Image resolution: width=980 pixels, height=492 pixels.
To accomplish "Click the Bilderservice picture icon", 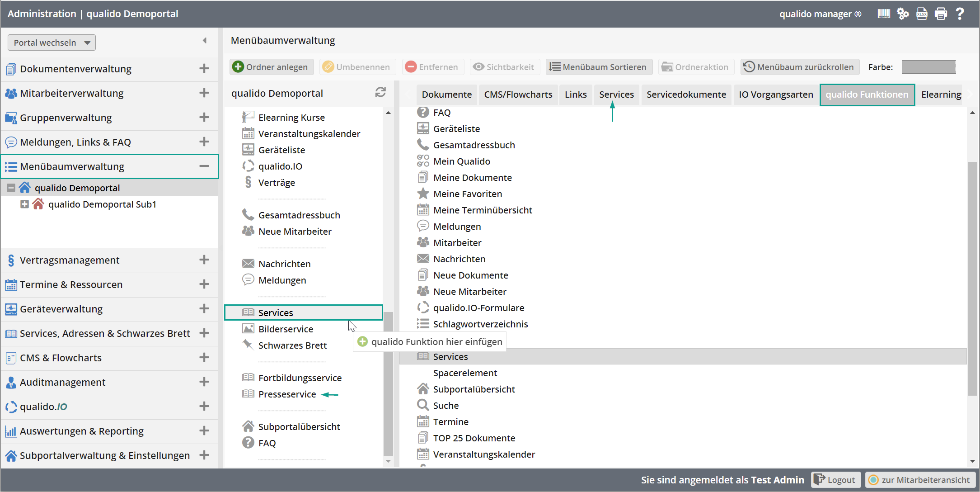I will [248, 329].
